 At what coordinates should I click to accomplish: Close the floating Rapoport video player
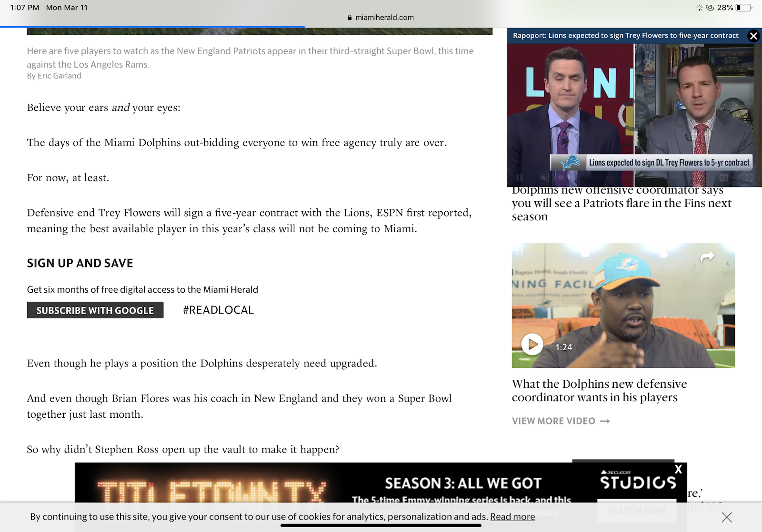(753, 36)
